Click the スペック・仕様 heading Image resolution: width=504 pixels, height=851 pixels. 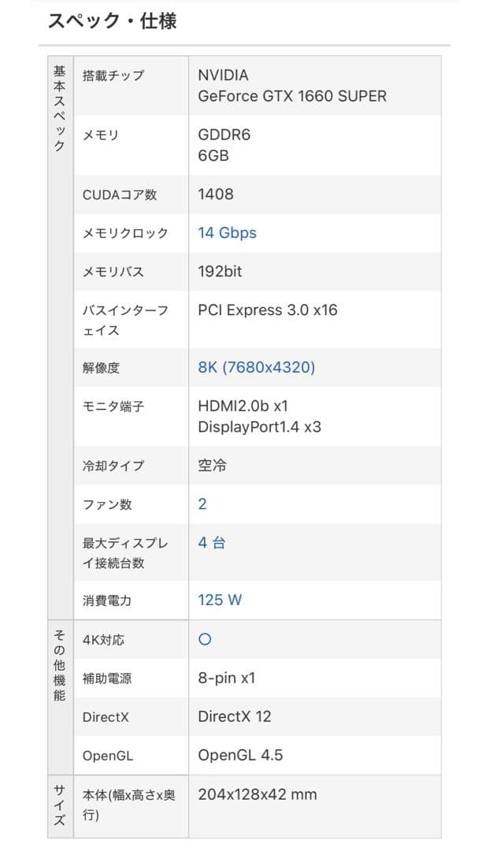[112, 21]
